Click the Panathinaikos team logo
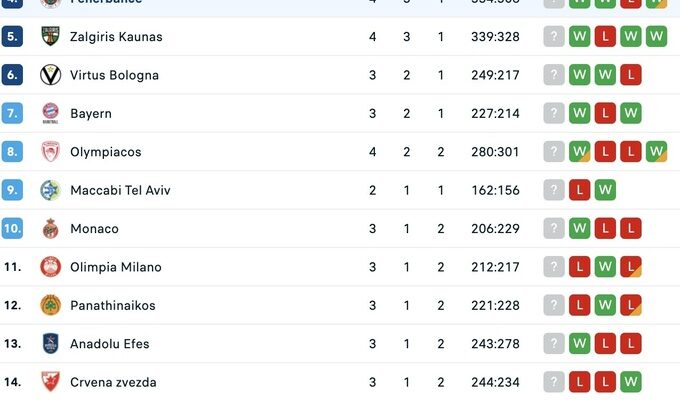The height and width of the screenshot is (400, 680). 50,305
